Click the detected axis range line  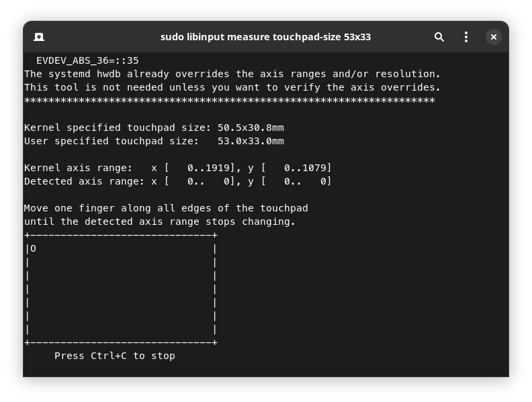[177, 181]
